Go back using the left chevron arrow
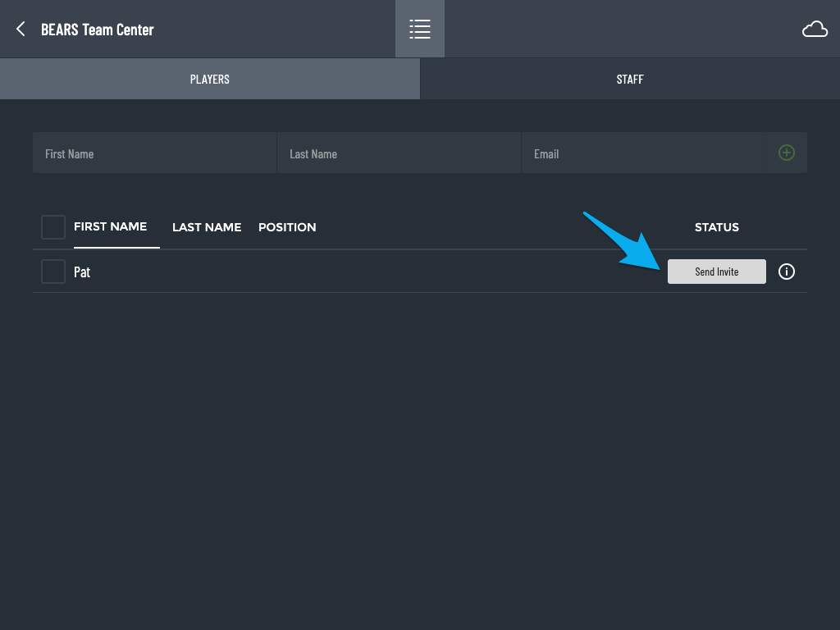 click(x=21, y=29)
